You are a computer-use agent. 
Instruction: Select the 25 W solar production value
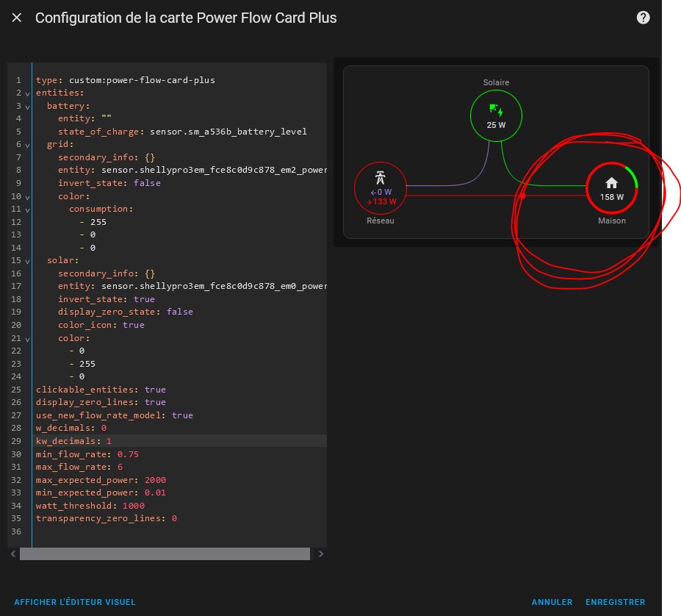click(x=496, y=125)
